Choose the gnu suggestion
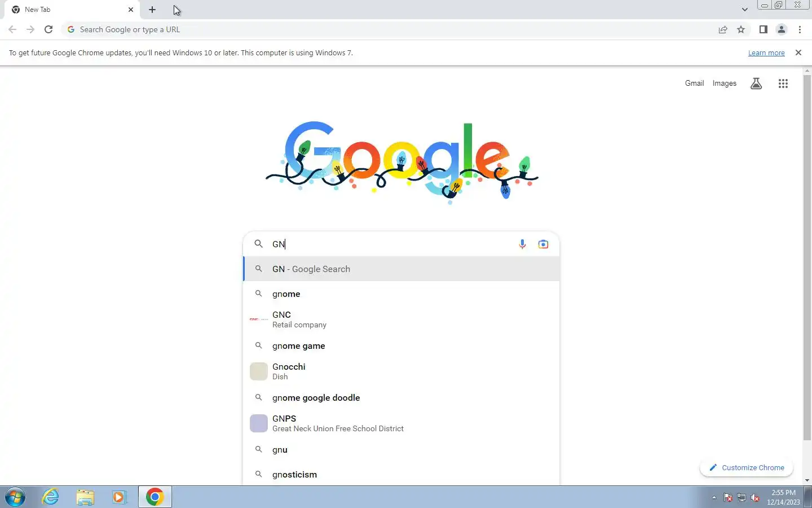 click(401, 449)
